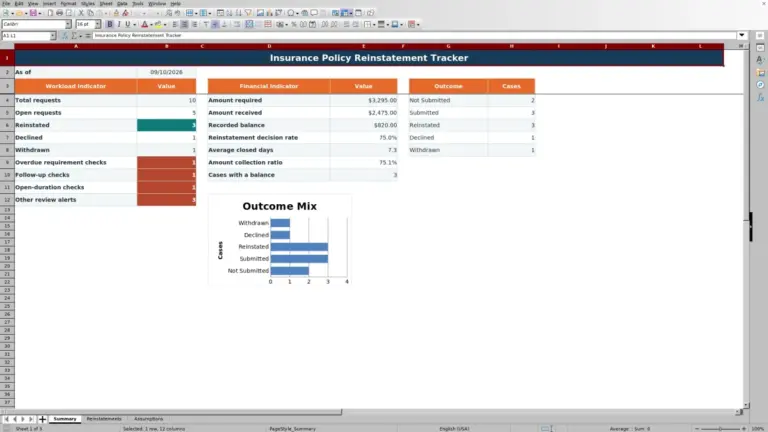Toggle Merge and center cells
This screenshot has width=768, height=432.
[249, 24]
